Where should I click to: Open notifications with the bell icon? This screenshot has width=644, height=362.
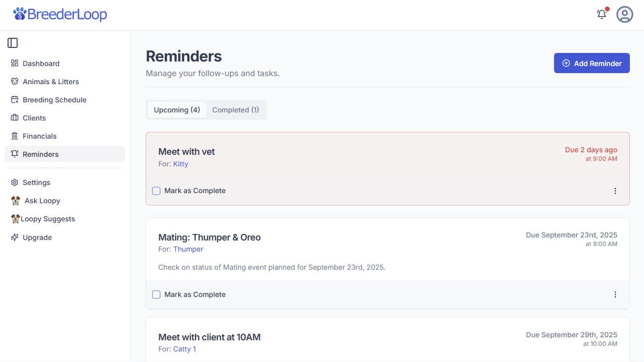602,14
